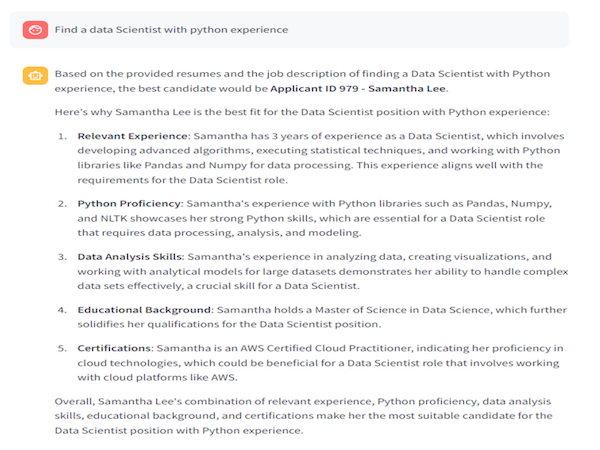Click bold text Applicant ID 979 - Samantha Lee
This screenshot has width=600, height=450.
358,89
